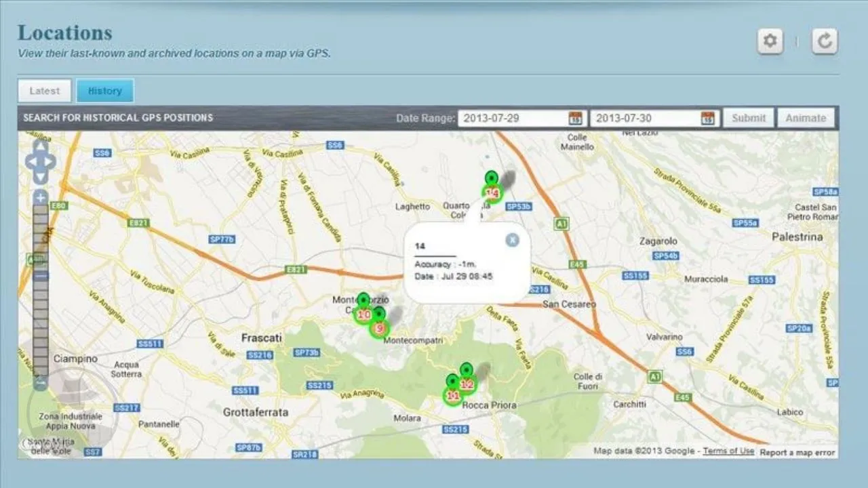Select map marker 9
This screenshot has height=488, width=868.
[x=380, y=323]
